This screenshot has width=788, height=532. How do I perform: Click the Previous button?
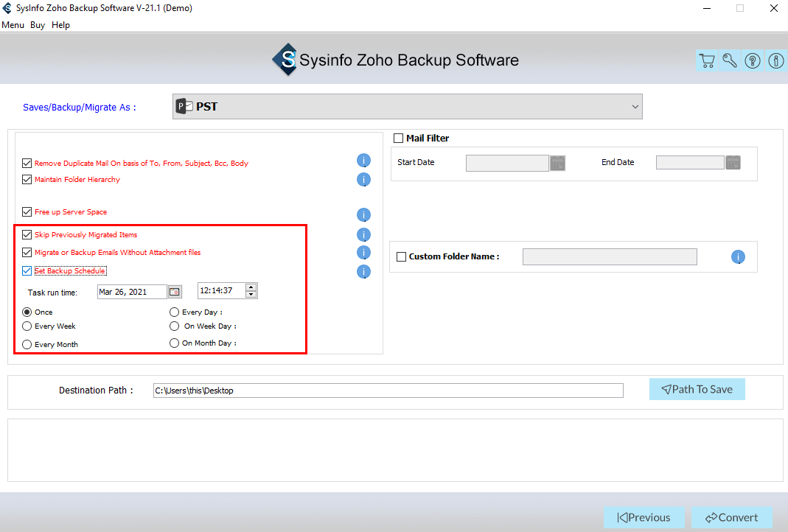[x=644, y=517]
